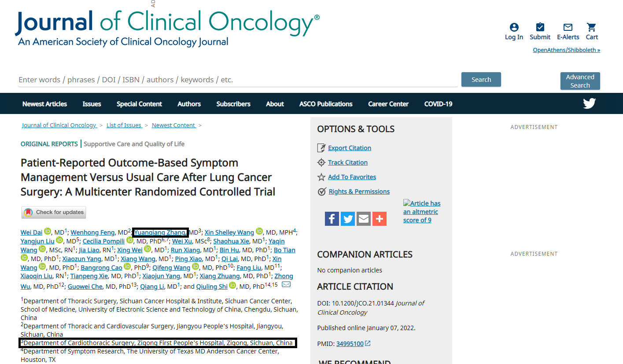
Task: Open PMID external link icon
Action: pos(368,343)
